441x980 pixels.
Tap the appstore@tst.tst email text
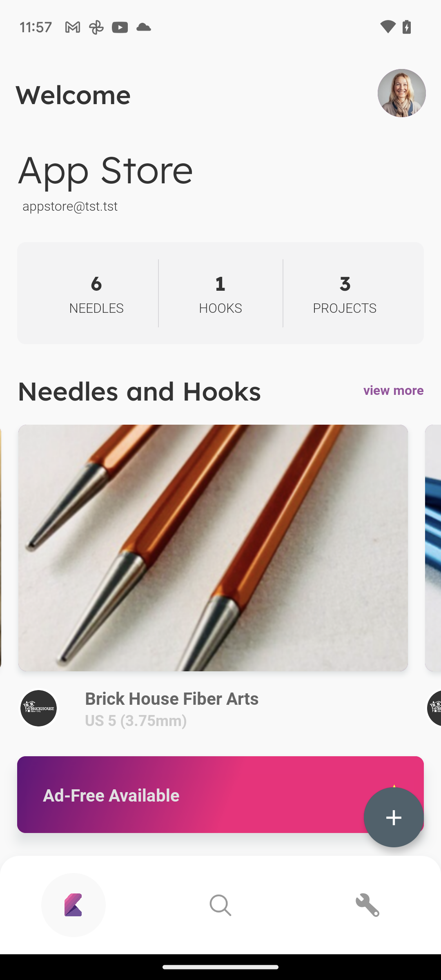(70, 206)
